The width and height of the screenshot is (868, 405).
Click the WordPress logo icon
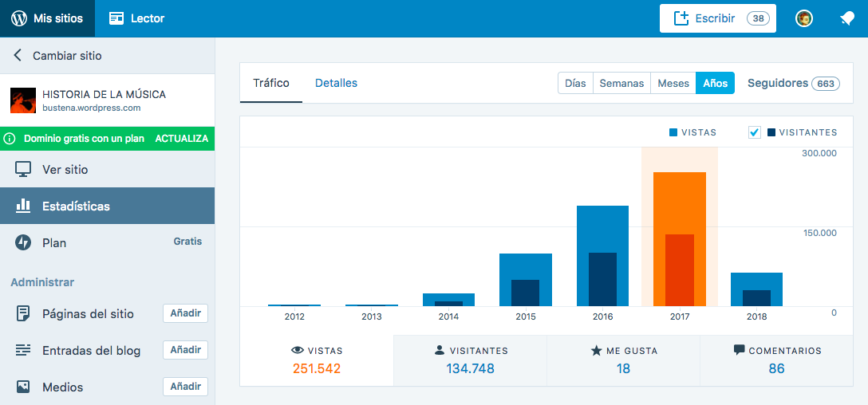[19, 18]
